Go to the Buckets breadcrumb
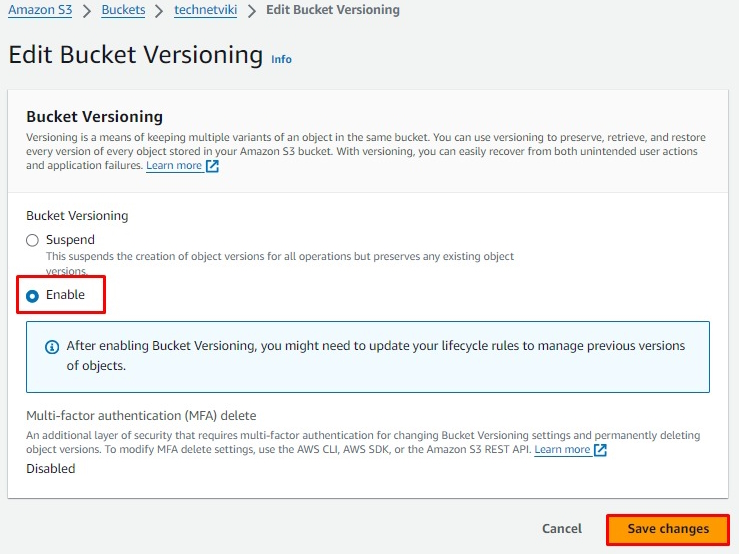This screenshot has width=739, height=554. (x=123, y=10)
